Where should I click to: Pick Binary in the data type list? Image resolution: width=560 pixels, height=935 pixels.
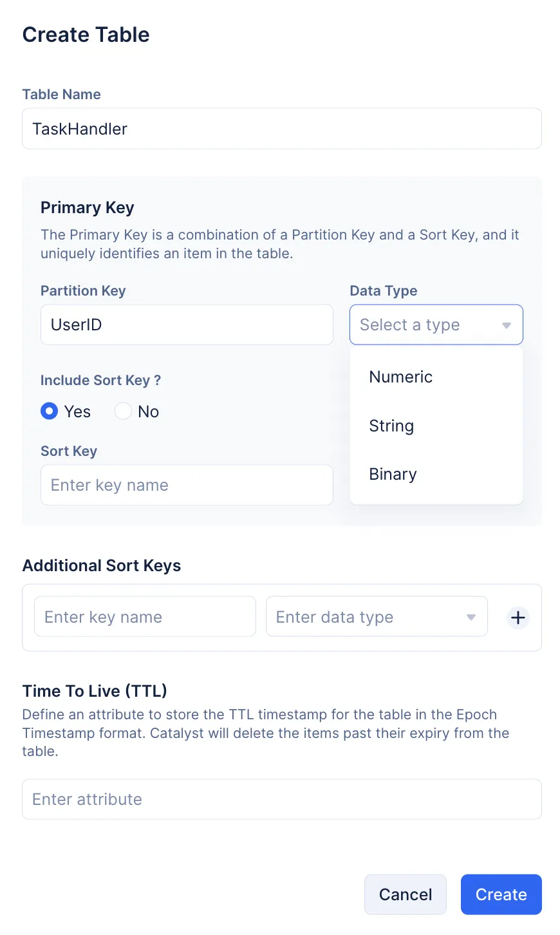click(393, 475)
